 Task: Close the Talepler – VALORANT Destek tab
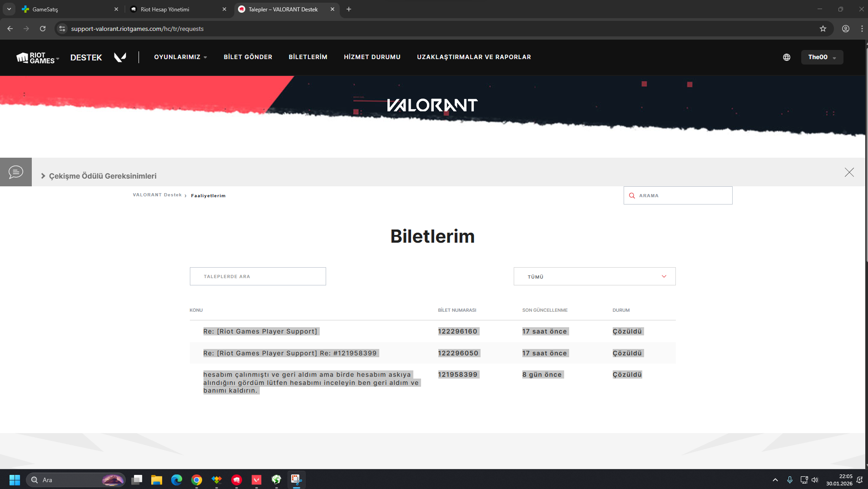pyautogui.click(x=332, y=9)
